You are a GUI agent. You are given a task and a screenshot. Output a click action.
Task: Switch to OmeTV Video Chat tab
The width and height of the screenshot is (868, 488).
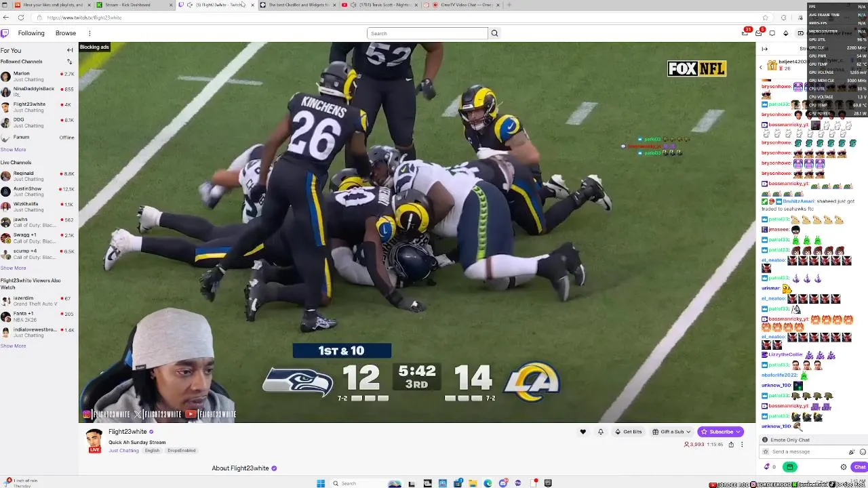pyautogui.click(x=461, y=5)
